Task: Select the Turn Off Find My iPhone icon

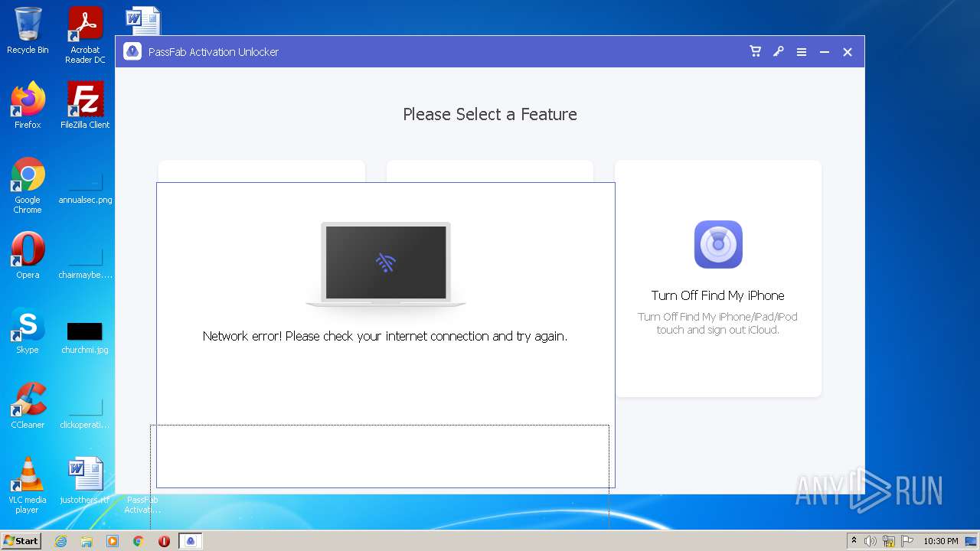Action: [x=718, y=244]
